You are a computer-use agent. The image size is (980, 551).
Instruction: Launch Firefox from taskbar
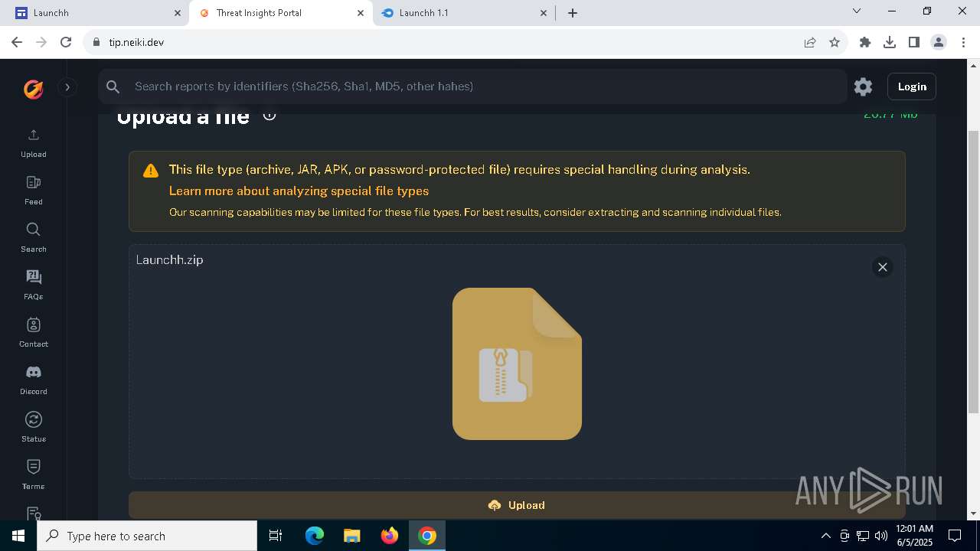click(390, 536)
